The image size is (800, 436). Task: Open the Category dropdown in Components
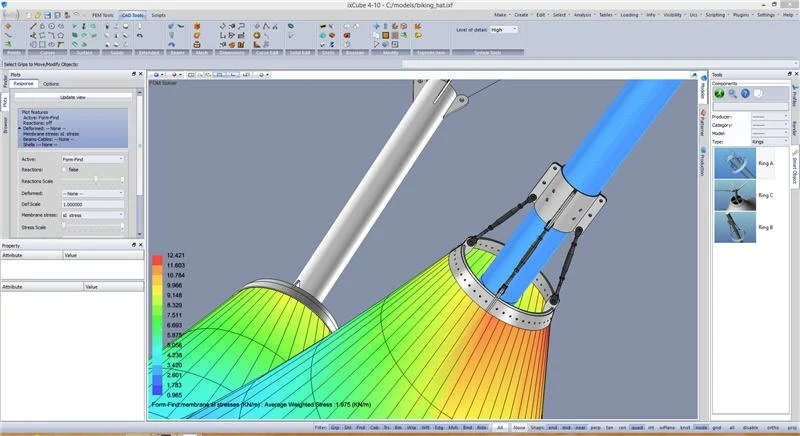pos(770,125)
